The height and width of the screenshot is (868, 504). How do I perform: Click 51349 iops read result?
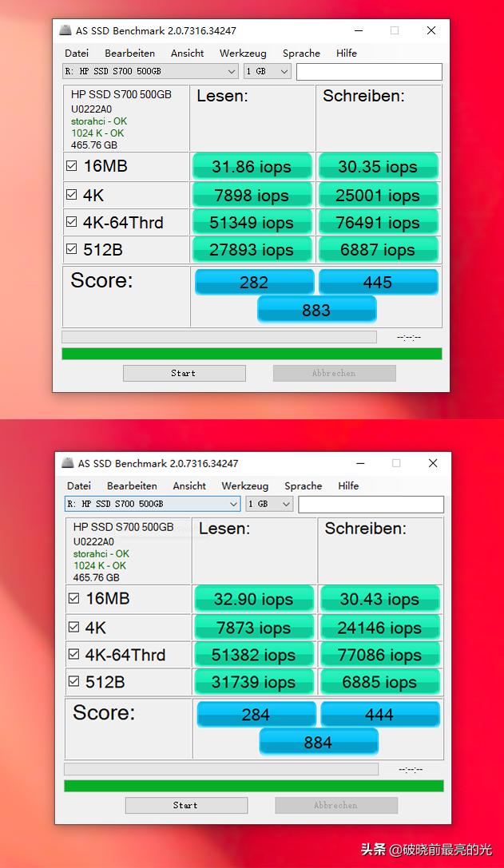coord(252,222)
